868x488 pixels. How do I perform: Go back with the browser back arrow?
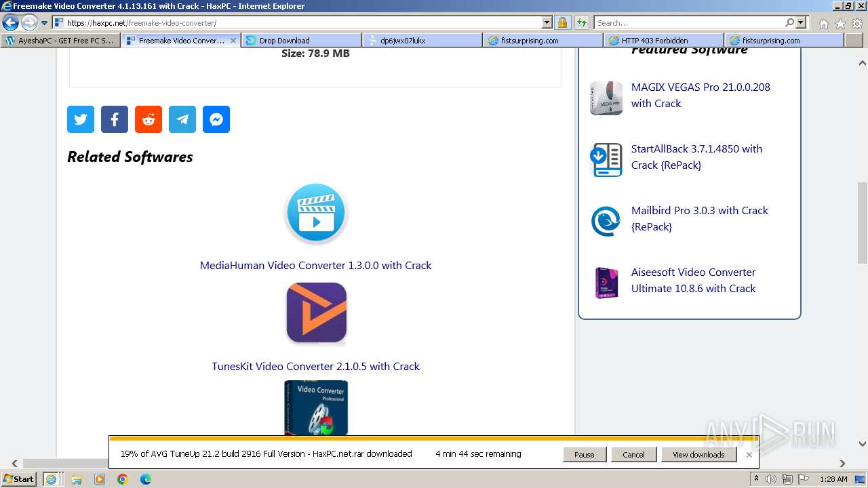point(11,23)
